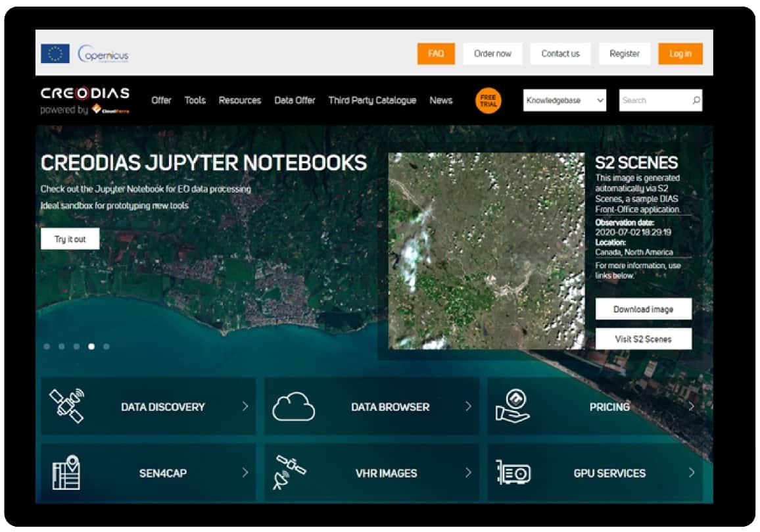Click the GPU SERVICES tile label
The height and width of the screenshot is (532, 760).
(609, 473)
